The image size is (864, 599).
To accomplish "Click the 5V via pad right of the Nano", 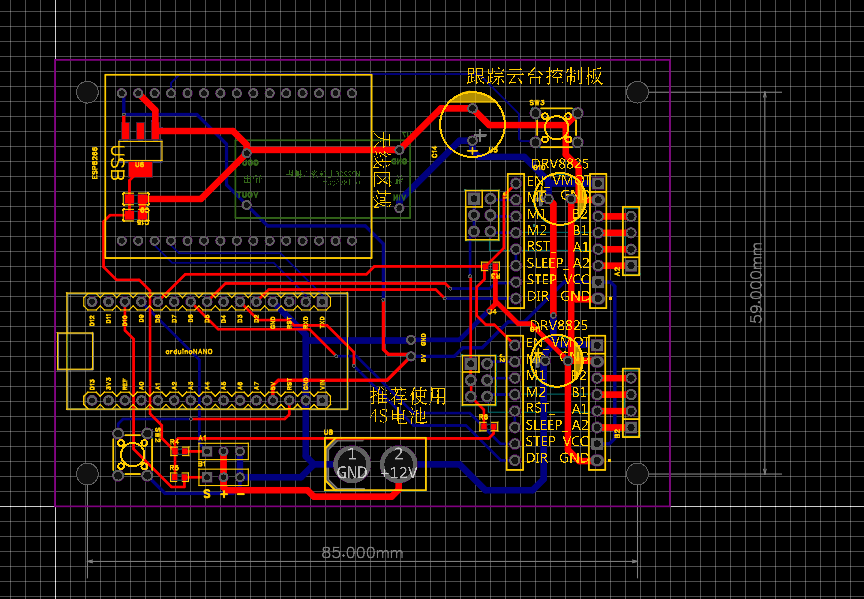I will (x=411, y=357).
